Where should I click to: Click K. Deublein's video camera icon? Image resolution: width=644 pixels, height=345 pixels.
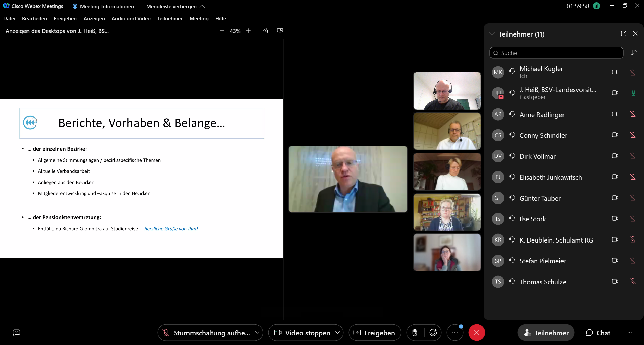click(x=615, y=239)
